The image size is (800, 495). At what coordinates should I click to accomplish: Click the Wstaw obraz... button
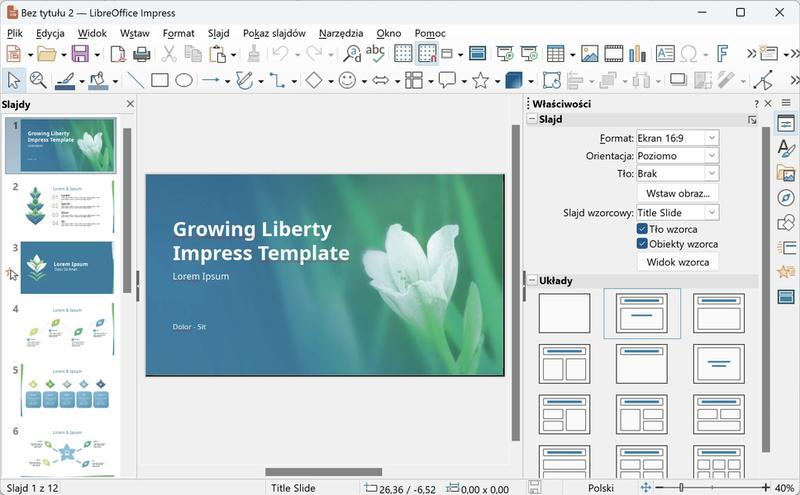[678, 193]
